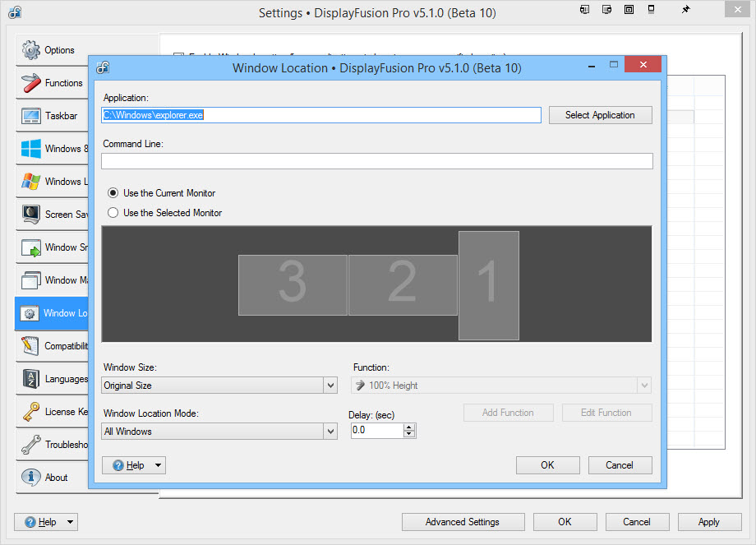Select 'Use the Selected Monitor' radio button
The width and height of the screenshot is (756, 545).
pos(113,213)
